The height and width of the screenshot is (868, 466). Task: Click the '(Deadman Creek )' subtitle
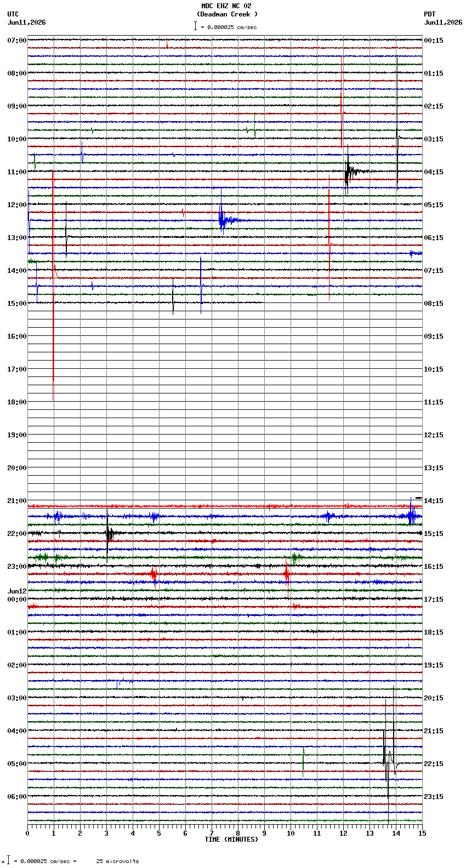coord(227,14)
